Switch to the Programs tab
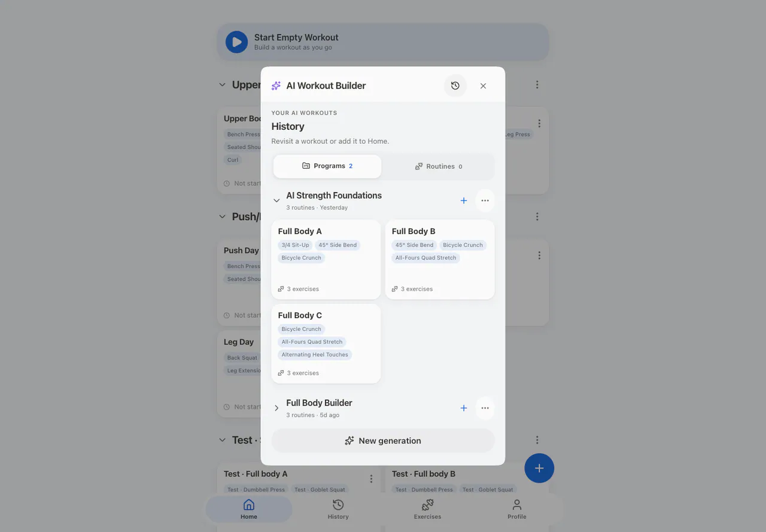The width and height of the screenshot is (766, 532). click(327, 166)
